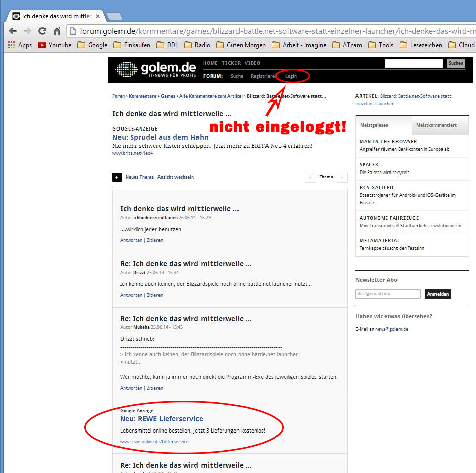This screenshot has height=473, width=476.
Task: Open the Einkaufen bookmark folder
Action: tap(132, 45)
